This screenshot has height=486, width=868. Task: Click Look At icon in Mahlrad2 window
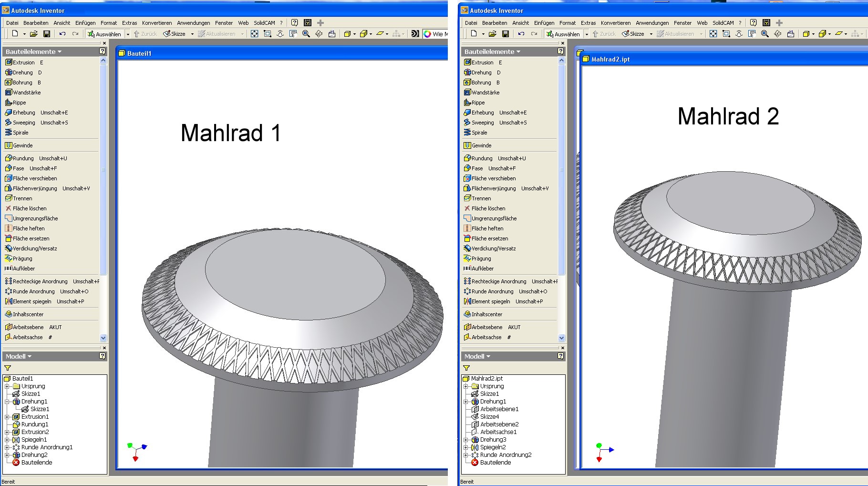(791, 34)
